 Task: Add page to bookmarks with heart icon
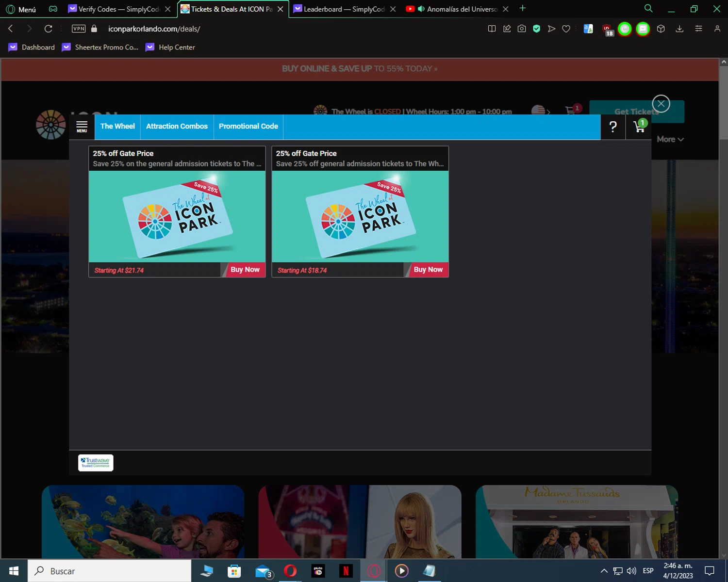click(x=566, y=29)
